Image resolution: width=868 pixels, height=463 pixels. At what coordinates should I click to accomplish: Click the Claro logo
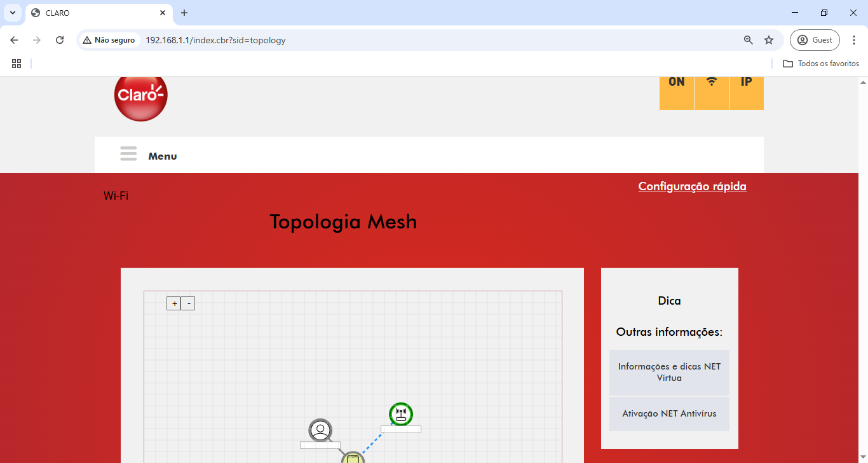pyautogui.click(x=140, y=97)
